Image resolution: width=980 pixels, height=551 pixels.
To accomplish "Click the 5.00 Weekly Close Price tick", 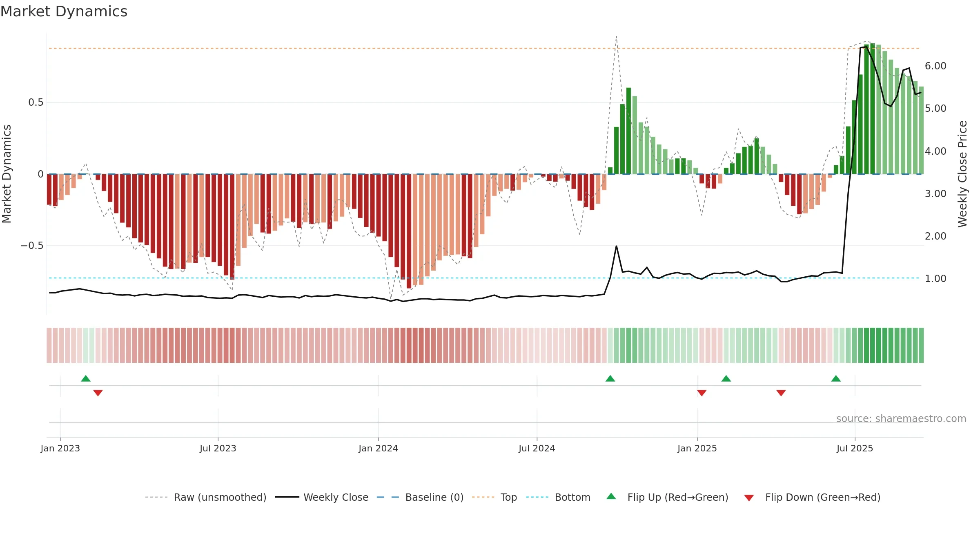I will coord(935,109).
